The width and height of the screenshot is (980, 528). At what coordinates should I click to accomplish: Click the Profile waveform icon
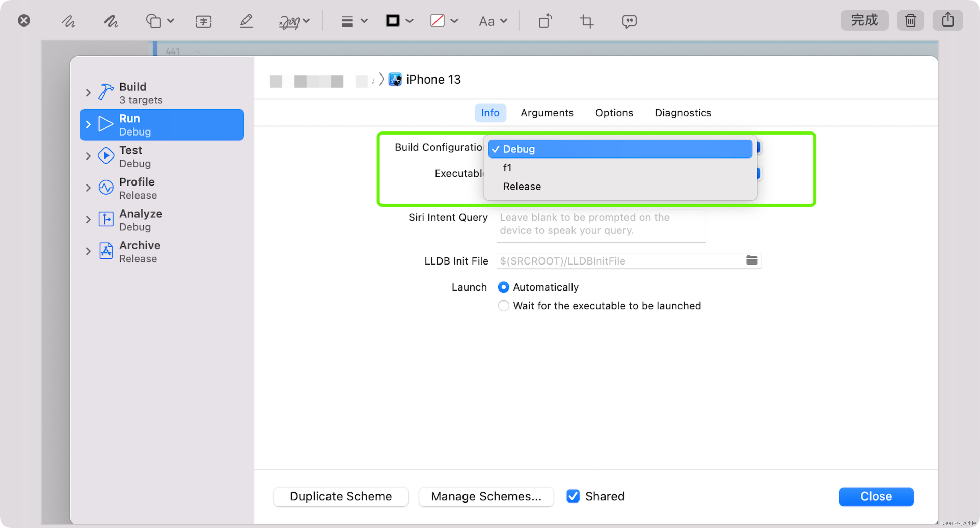[106, 187]
